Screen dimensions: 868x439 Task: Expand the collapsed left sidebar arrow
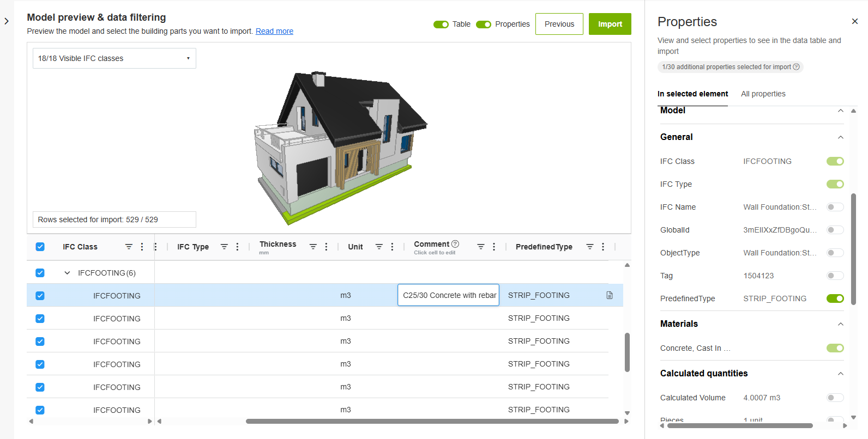7,21
